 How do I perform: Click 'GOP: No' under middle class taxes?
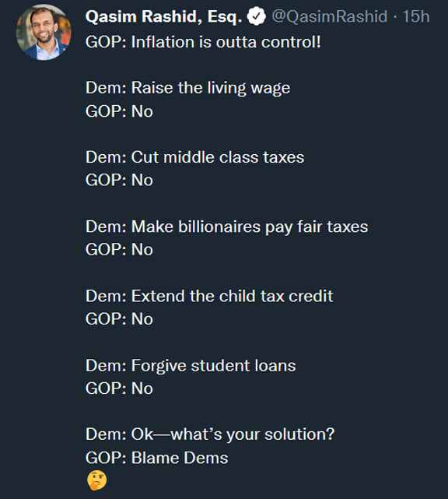[119, 180]
